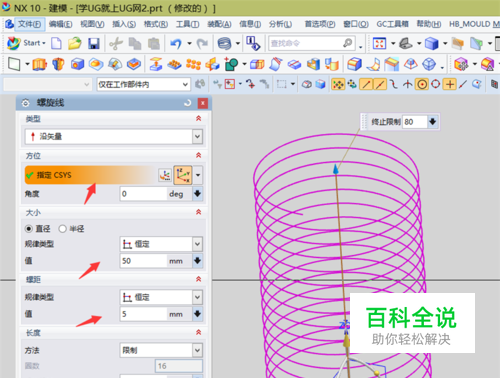
Task: Click the cut scissors icon
Action: pos(116,43)
